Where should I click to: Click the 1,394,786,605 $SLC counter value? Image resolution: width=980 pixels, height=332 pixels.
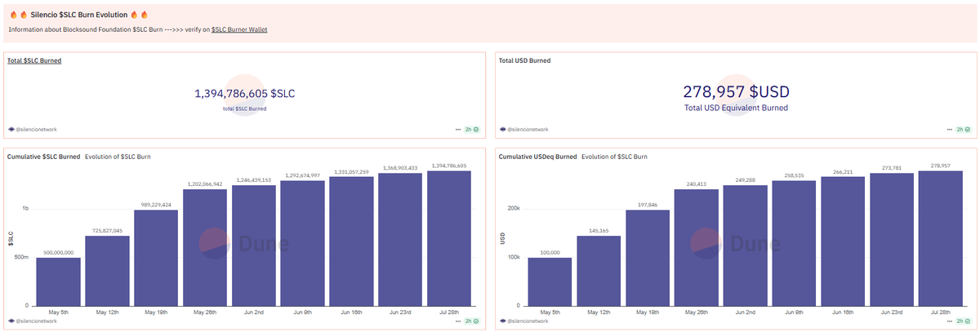click(245, 94)
